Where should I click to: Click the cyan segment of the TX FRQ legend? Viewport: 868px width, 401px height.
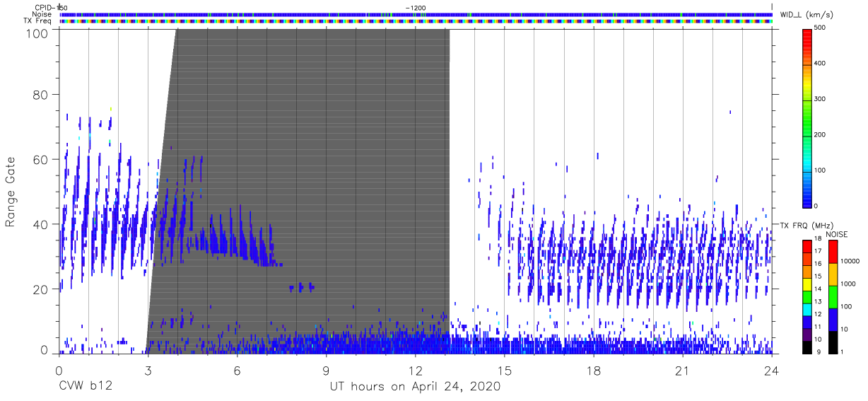point(807,311)
